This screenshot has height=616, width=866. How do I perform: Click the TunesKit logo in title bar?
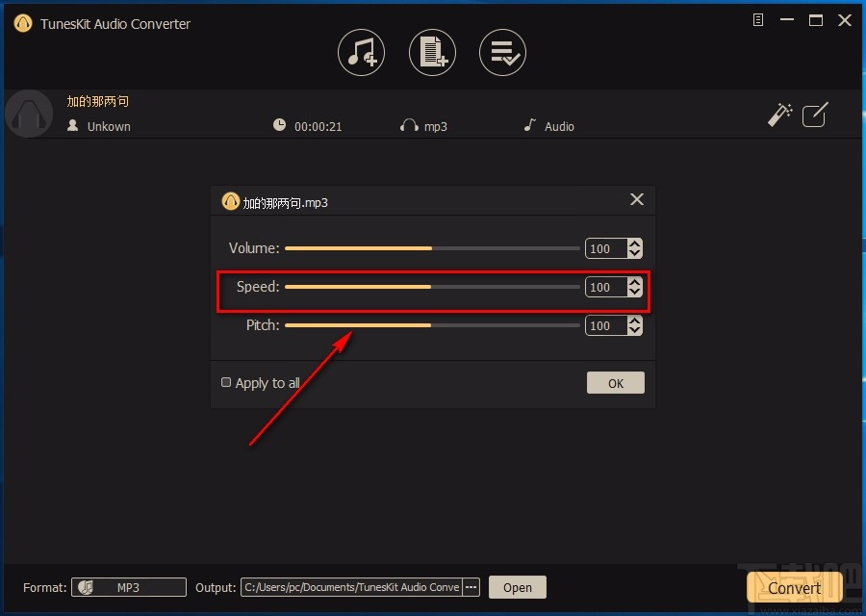click(x=23, y=23)
